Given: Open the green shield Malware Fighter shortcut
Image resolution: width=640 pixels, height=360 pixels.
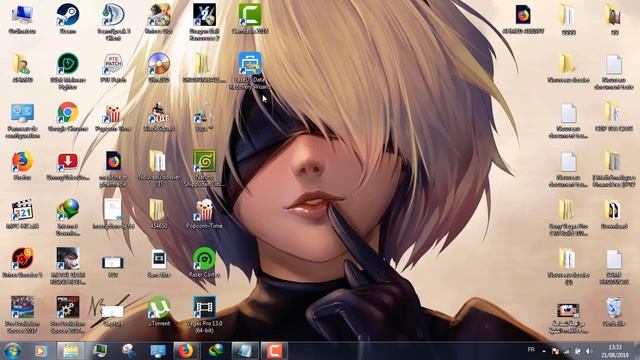Looking at the screenshot, I should 68,71.
